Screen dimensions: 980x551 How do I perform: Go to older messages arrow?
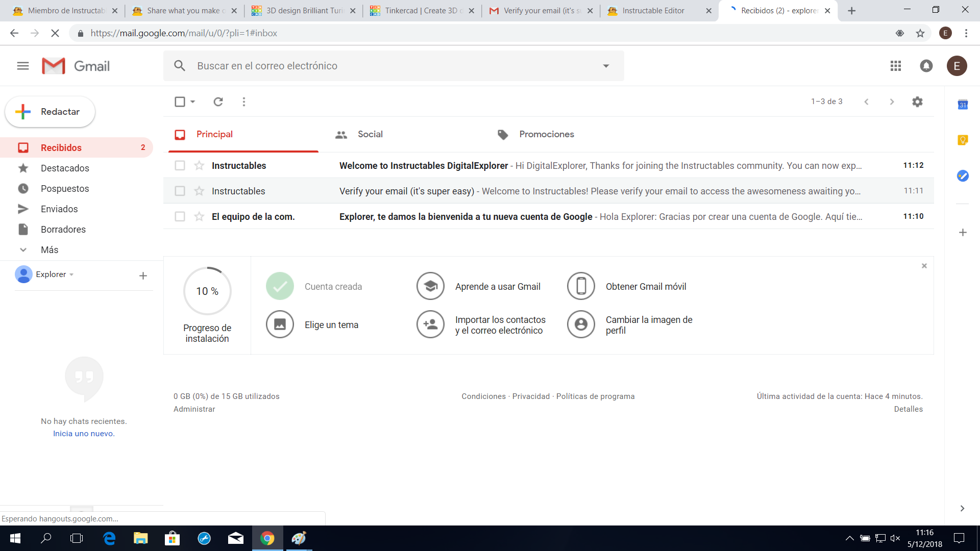pyautogui.click(x=892, y=102)
